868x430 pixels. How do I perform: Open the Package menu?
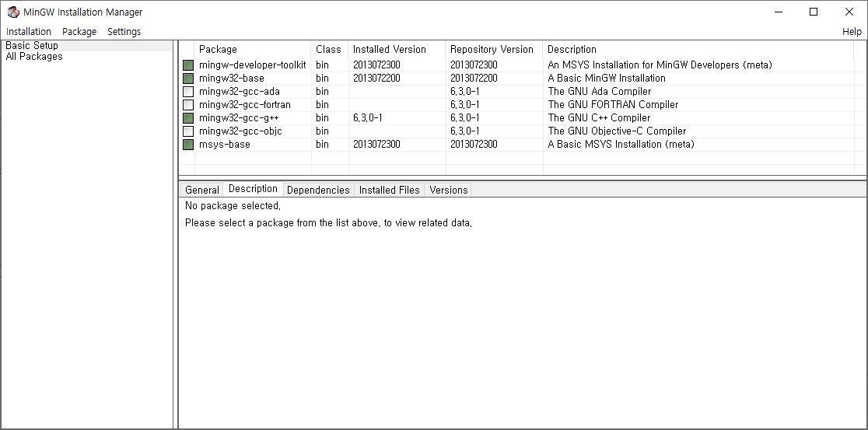click(x=79, y=32)
